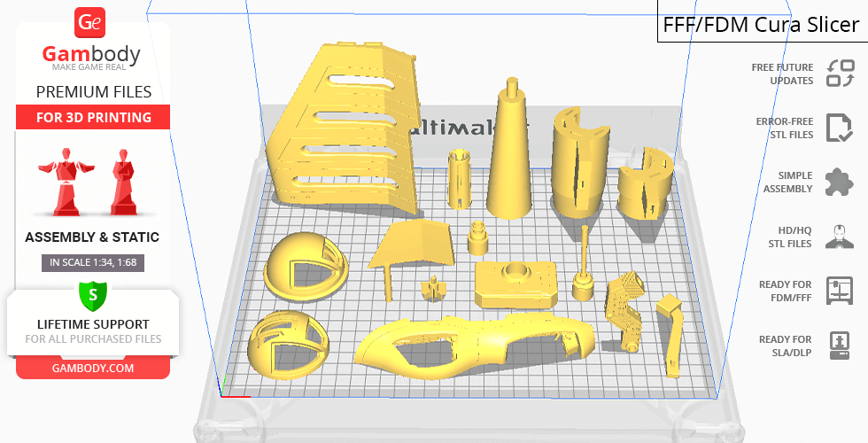Select the Error-Free STL Files document icon

tap(838, 128)
